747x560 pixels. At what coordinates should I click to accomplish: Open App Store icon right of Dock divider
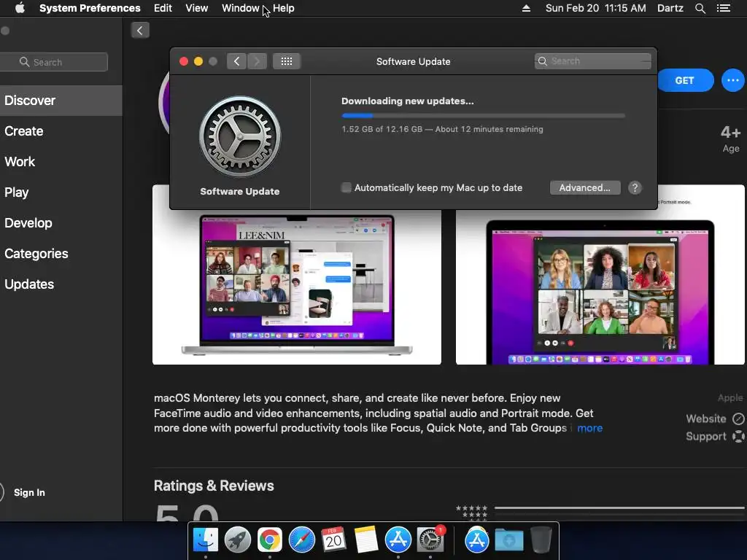tap(477, 540)
